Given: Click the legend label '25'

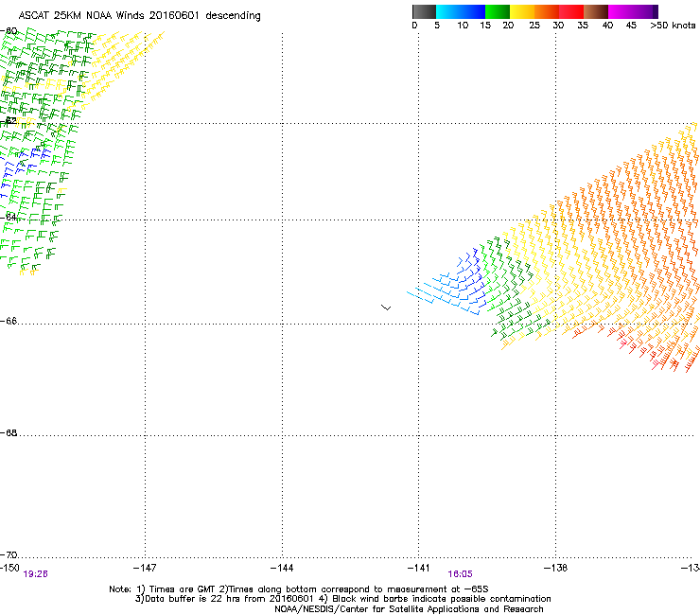Looking at the screenshot, I should 534,26.
